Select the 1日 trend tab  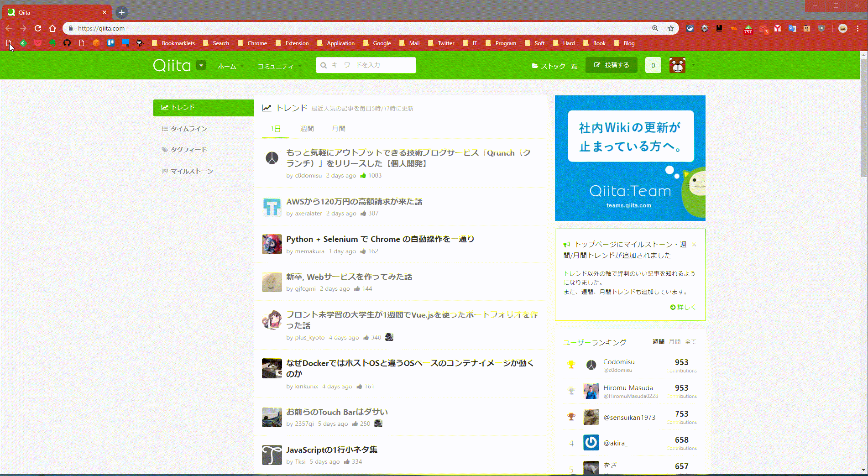[276, 129]
